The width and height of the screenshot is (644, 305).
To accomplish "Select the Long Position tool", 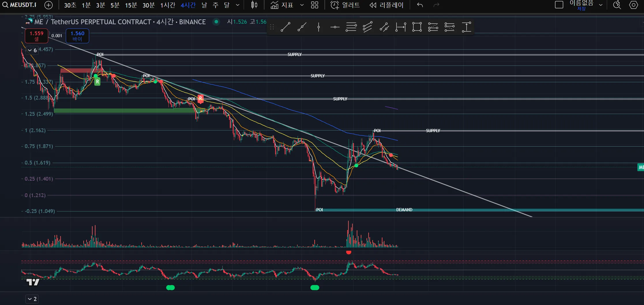I will click(x=433, y=27).
